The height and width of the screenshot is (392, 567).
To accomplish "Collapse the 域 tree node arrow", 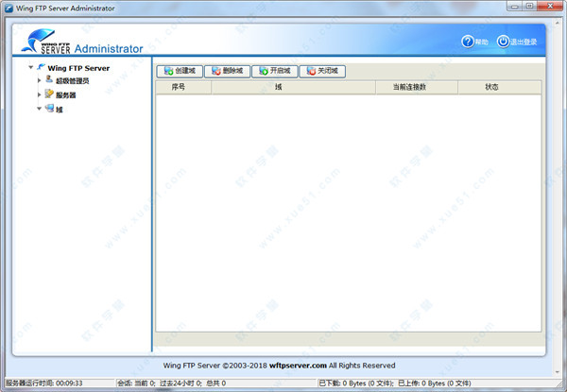I will tap(39, 109).
